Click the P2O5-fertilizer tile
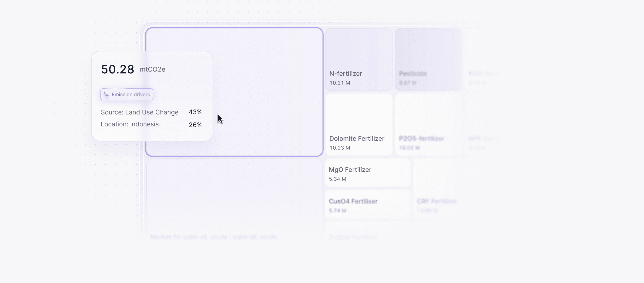Screen dimensions: 644x283 [429, 125]
